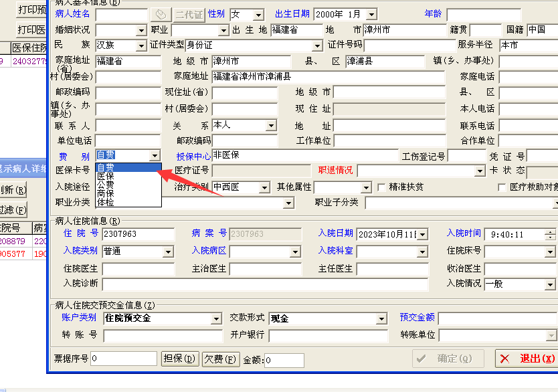Click the 预交金额 input field
The width and height of the screenshot is (558, 392).
click(498, 318)
